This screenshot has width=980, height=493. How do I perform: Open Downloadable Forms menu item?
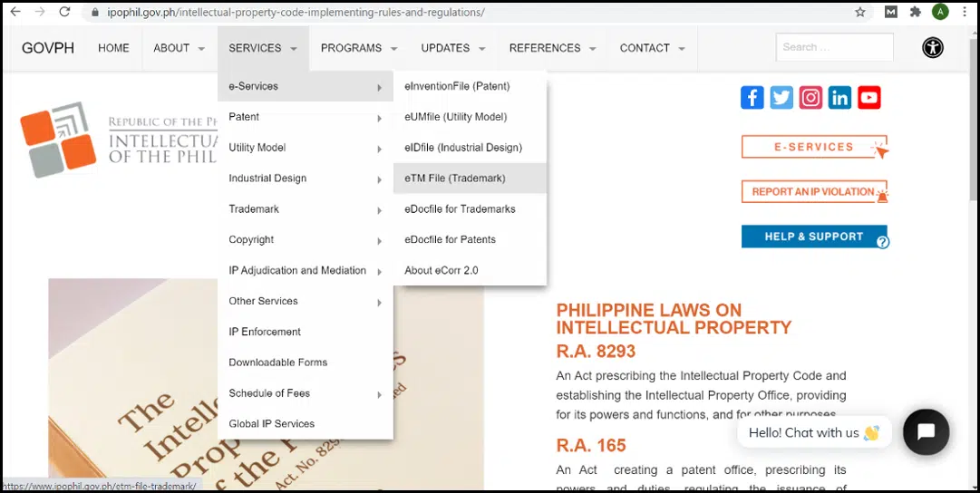pyautogui.click(x=305, y=362)
